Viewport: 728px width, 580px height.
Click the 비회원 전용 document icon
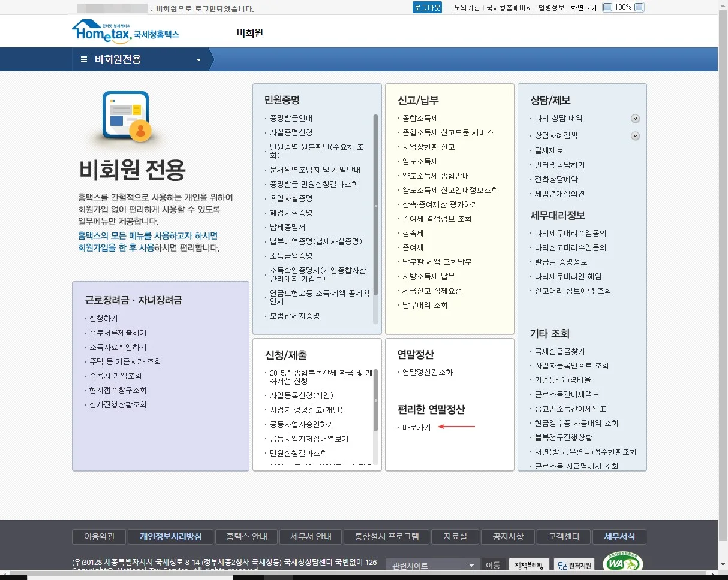coord(126,116)
